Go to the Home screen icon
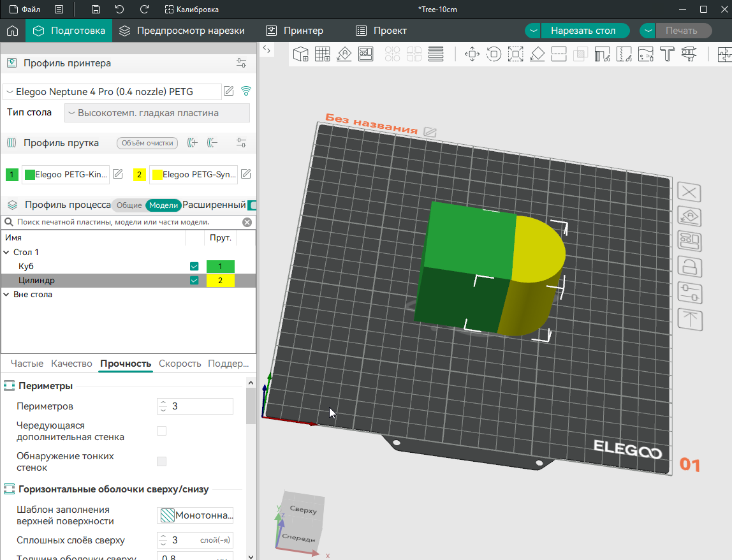The width and height of the screenshot is (732, 560). pos(13,31)
